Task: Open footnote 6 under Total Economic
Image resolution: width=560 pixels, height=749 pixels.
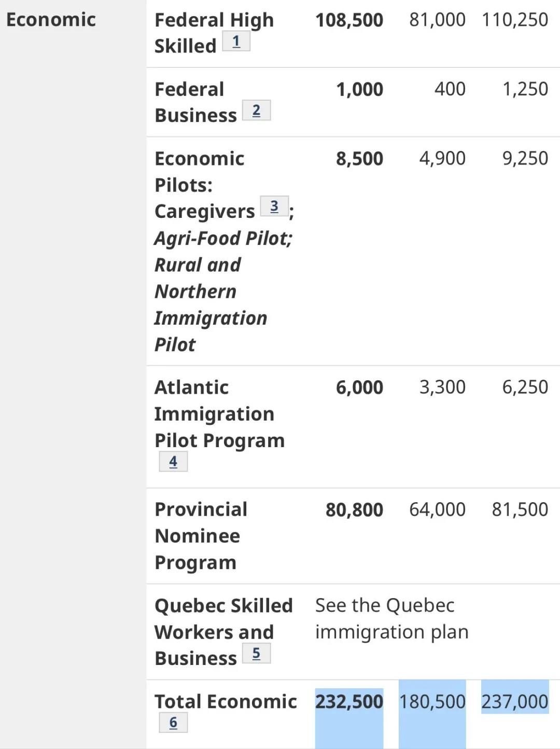Action: pyautogui.click(x=173, y=723)
